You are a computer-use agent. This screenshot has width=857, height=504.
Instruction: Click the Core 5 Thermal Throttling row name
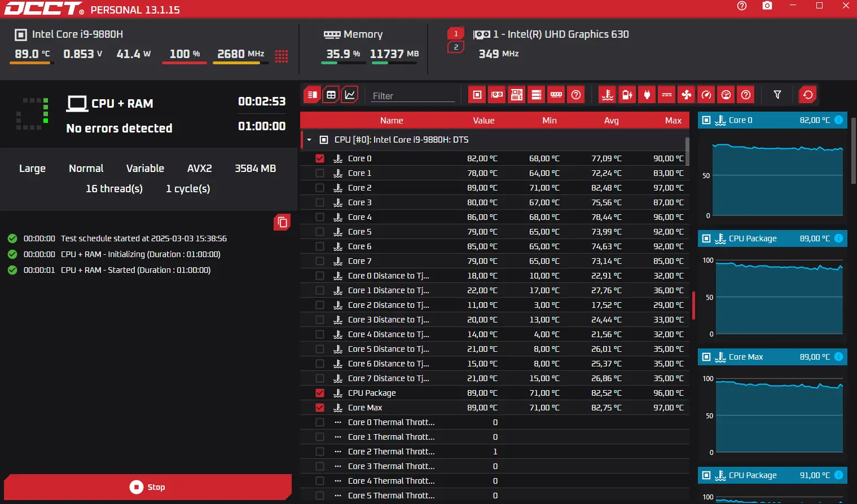[x=391, y=496]
